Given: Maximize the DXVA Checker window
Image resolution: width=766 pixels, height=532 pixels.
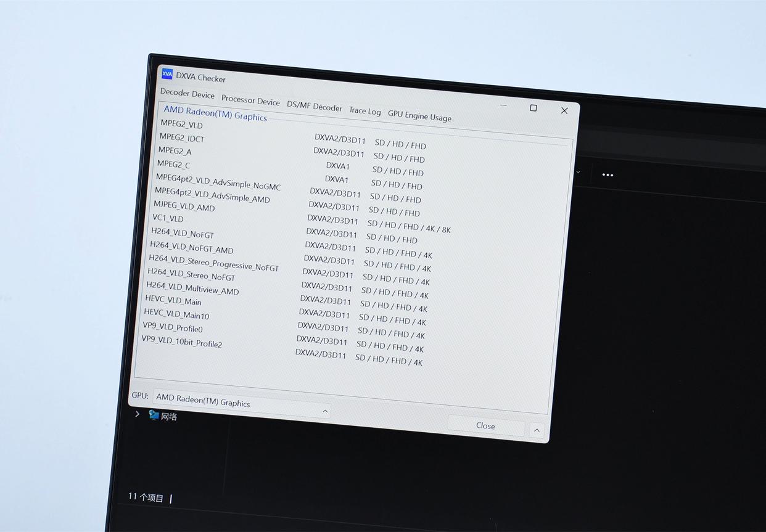Looking at the screenshot, I should click(x=533, y=108).
